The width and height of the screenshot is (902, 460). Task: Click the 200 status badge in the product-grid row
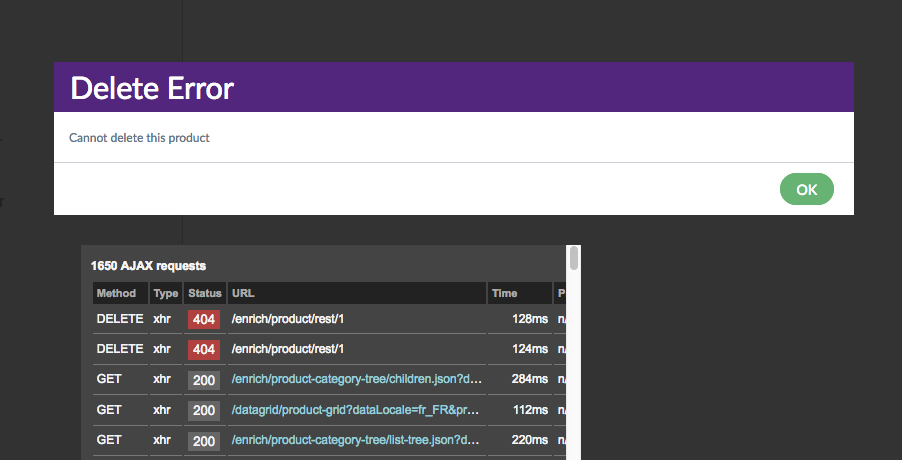tap(204, 411)
